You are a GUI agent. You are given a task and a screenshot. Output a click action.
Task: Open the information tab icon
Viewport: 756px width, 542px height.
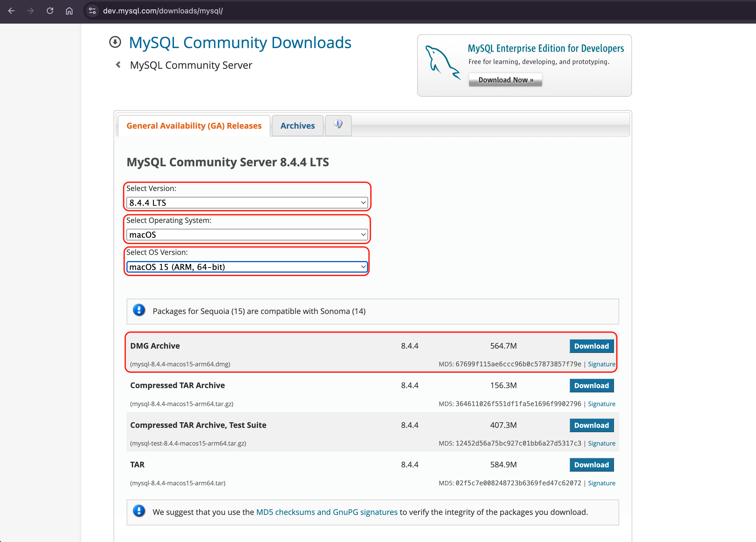click(x=338, y=125)
